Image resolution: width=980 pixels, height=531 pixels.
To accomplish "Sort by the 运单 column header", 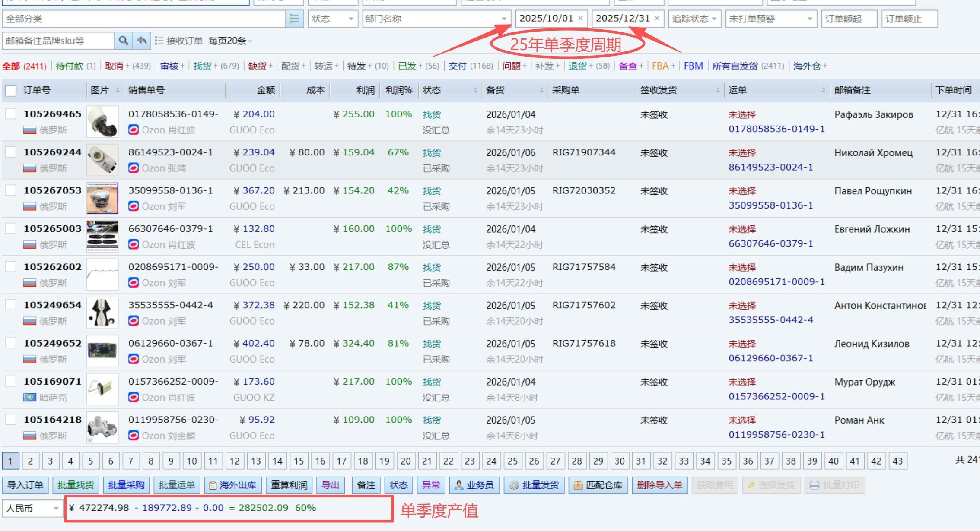I will point(777,90).
